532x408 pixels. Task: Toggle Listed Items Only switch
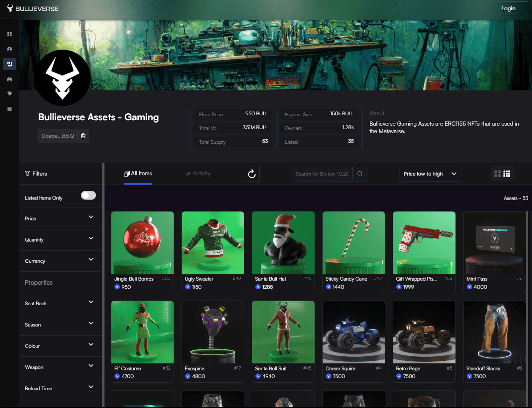88,195
